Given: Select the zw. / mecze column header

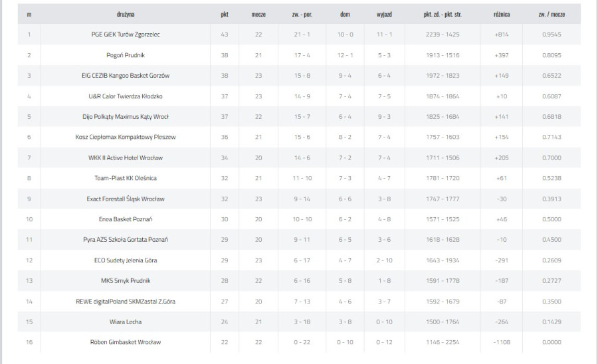Looking at the screenshot, I should coord(551,15).
